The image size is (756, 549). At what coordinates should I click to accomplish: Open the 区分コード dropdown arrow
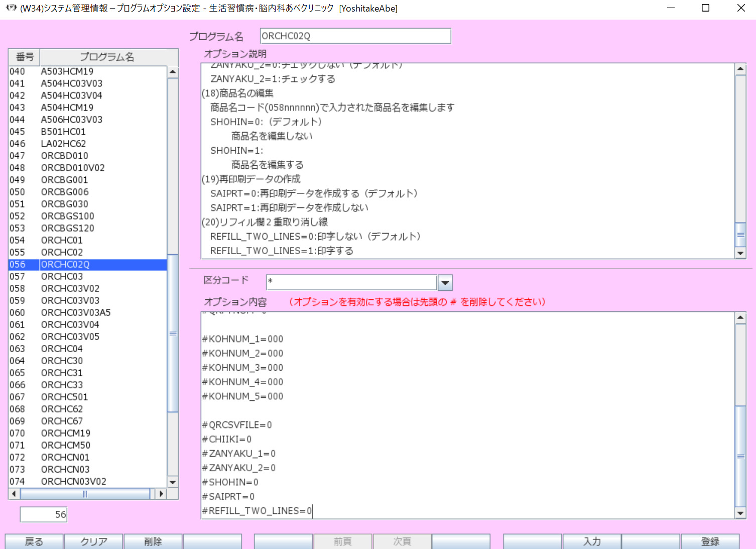tap(445, 283)
